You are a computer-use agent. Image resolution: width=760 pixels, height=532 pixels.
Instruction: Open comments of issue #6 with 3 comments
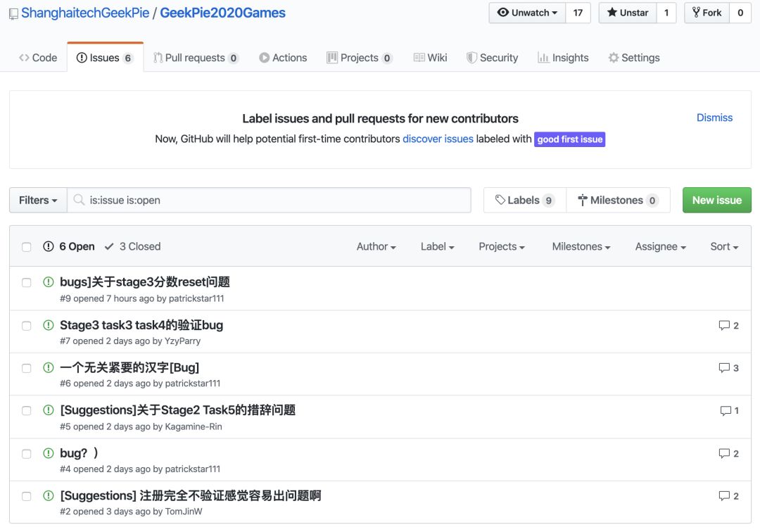pos(728,368)
